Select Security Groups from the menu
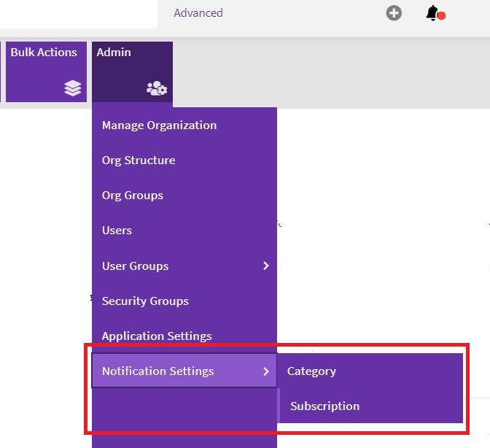 click(x=145, y=301)
